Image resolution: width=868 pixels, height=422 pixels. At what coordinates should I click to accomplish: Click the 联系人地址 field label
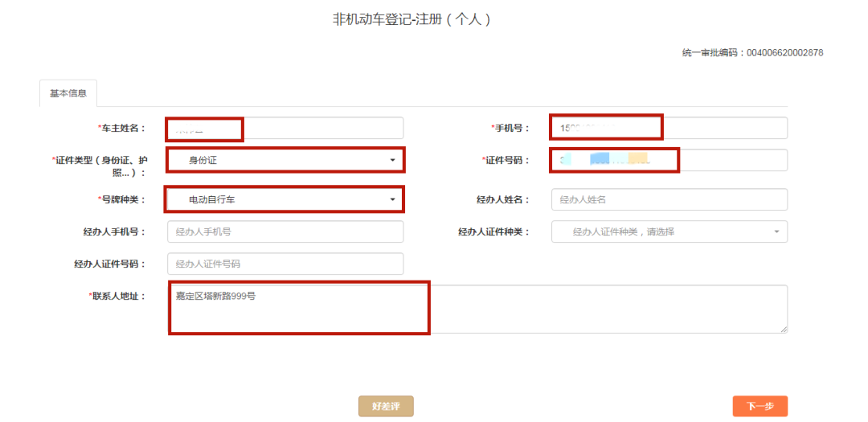(117, 297)
